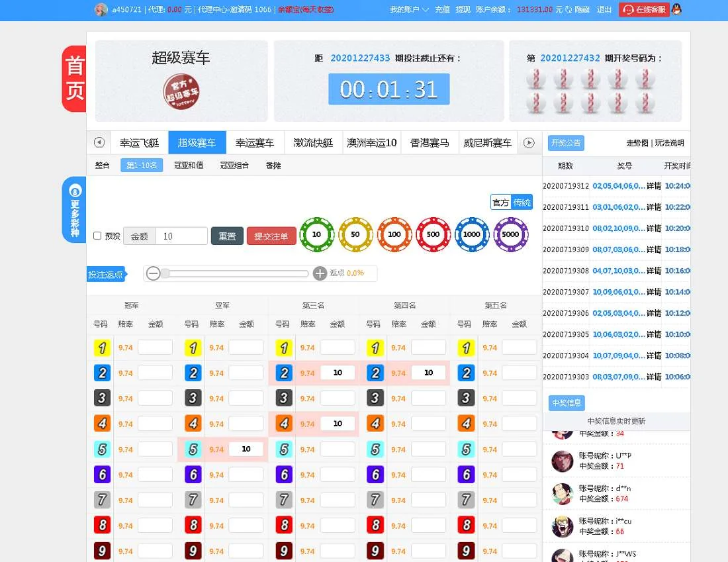Switch to 传统 mode

[522, 203]
